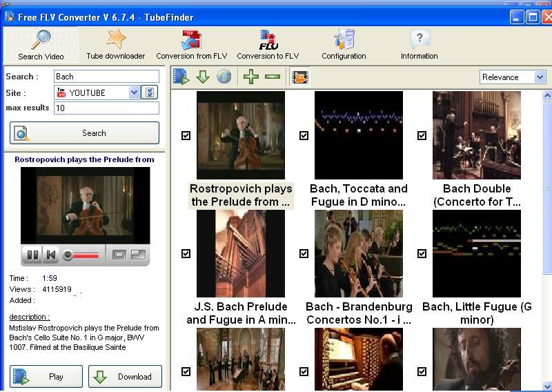Open the Search Video tab
552x392 pixels.
(x=41, y=46)
